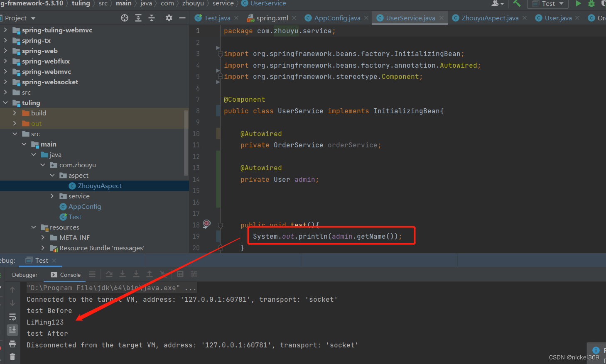Open Project panel gear settings
606x364 pixels.
(x=169, y=18)
